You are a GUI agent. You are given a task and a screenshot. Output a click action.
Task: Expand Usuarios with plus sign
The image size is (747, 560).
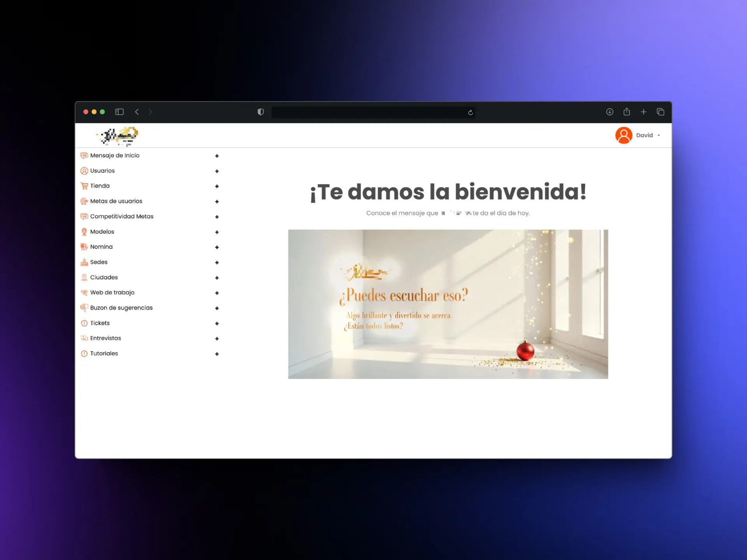(x=217, y=171)
